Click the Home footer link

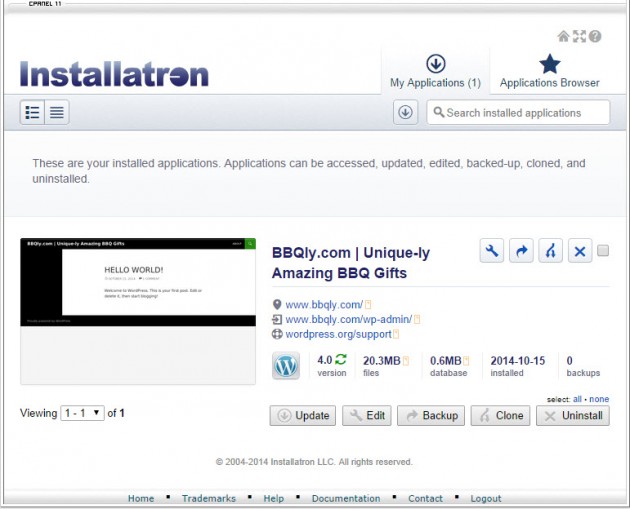[x=141, y=499]
